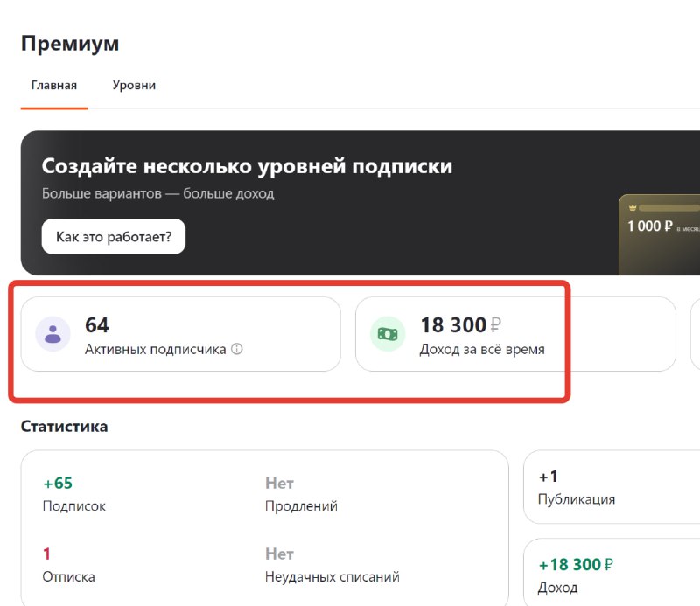
Task: Click the Доход за всё время label
Action: tap(482, 350)
